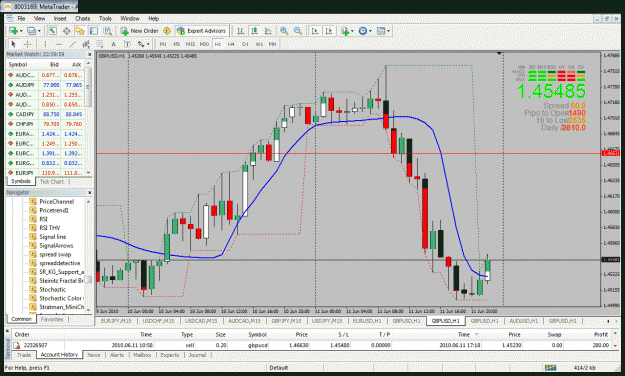Zoom in on the chart
The width and height of the screenshot is (625, 376).
[284, 31]
